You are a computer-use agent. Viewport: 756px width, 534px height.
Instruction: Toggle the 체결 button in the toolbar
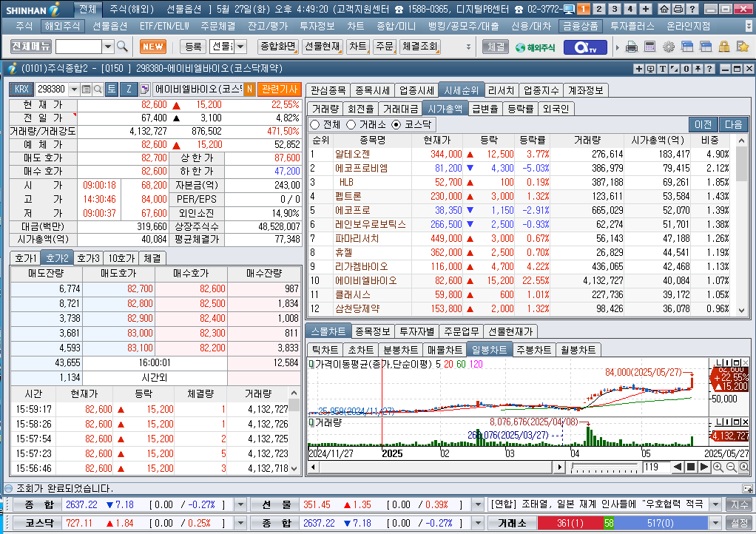point(496,47)
